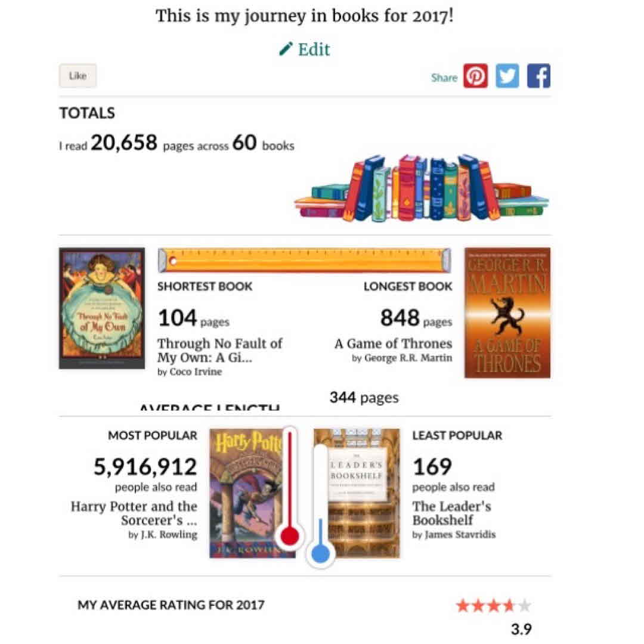Click the Edit link

click(x=314, y=49)
